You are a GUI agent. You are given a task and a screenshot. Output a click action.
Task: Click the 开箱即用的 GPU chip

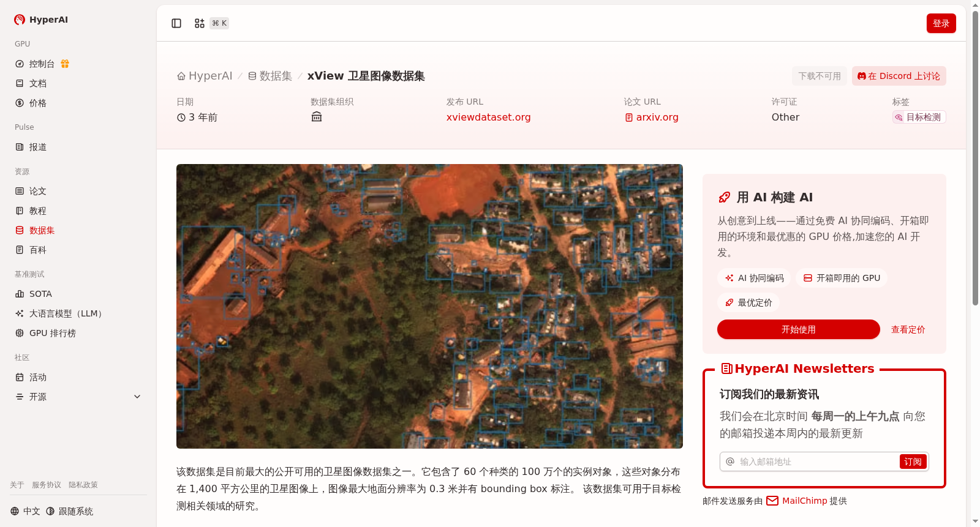tap(842, 278)
